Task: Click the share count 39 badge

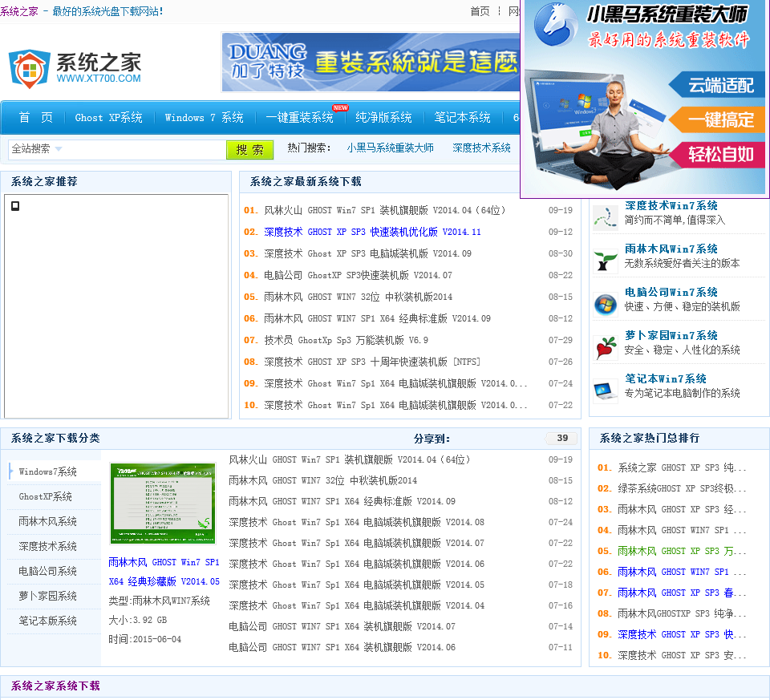Action: [562, 439]
